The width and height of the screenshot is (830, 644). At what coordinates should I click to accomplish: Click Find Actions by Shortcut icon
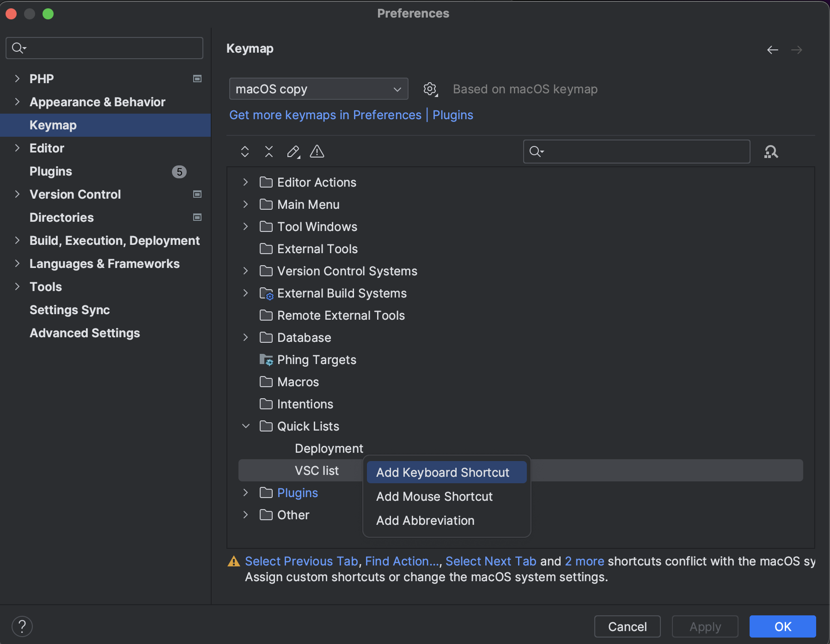point(771,152)
